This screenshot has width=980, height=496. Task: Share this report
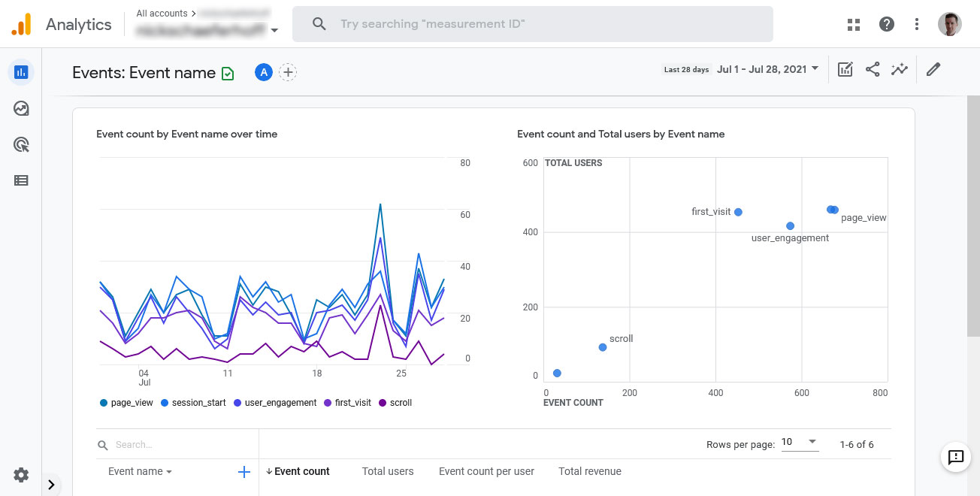point(873,69)
